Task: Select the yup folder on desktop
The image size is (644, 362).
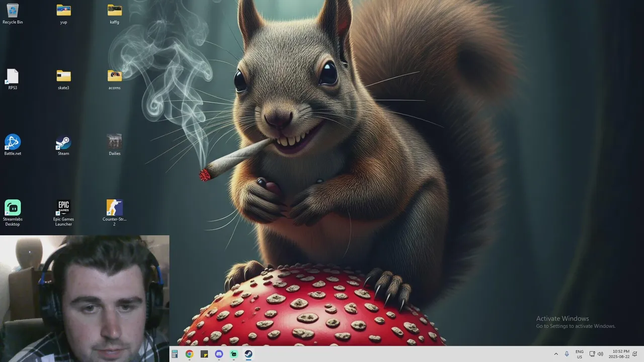Action: click(63, 14)
